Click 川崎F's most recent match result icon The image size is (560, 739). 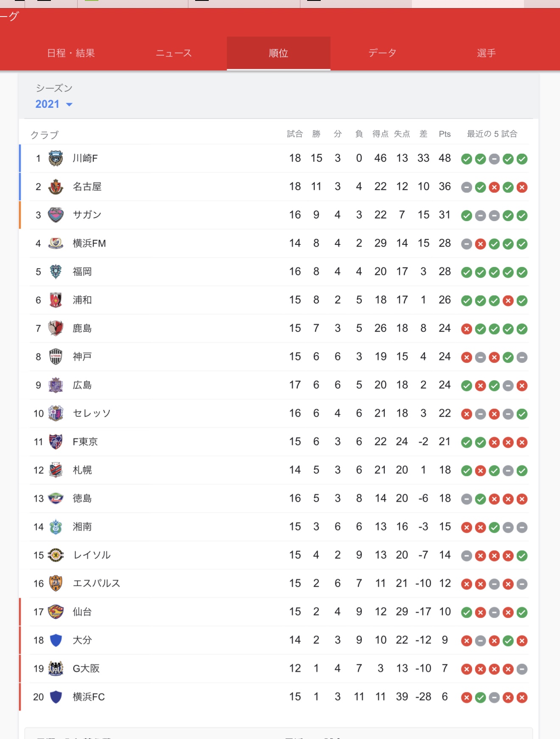[522, 159]
